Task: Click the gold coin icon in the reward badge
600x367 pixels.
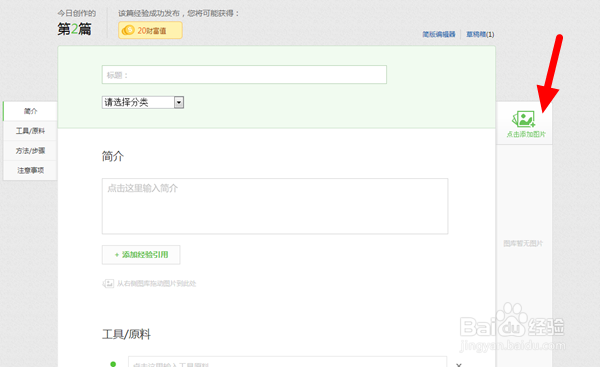Action: (128, 30)
